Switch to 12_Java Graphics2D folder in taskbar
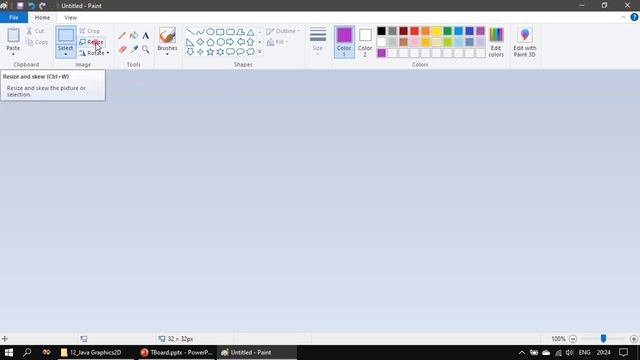This screenshot has width=640, height=360. [x=96, y=352]
